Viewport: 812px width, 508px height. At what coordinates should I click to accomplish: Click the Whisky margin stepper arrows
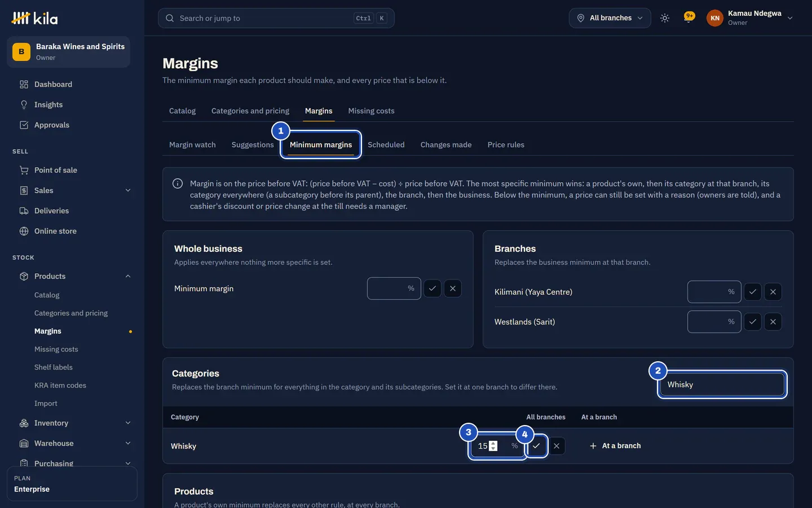click(493, 446)
